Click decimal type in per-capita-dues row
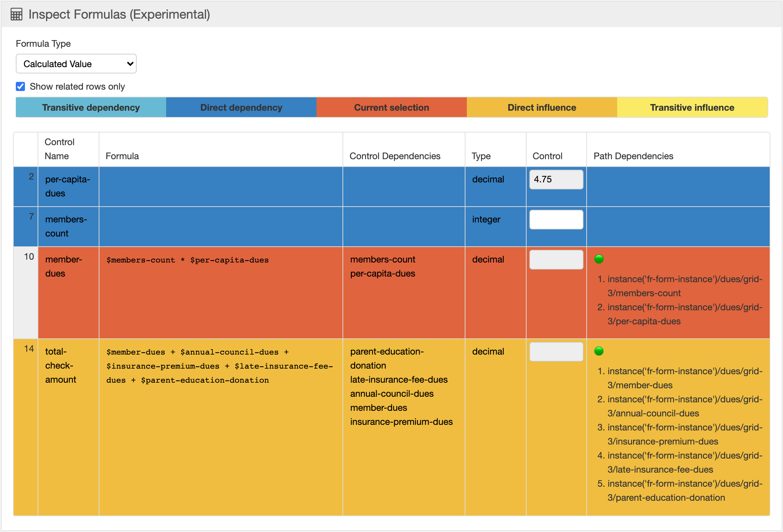This screenshot has width=783, height=532. [488, 180]
